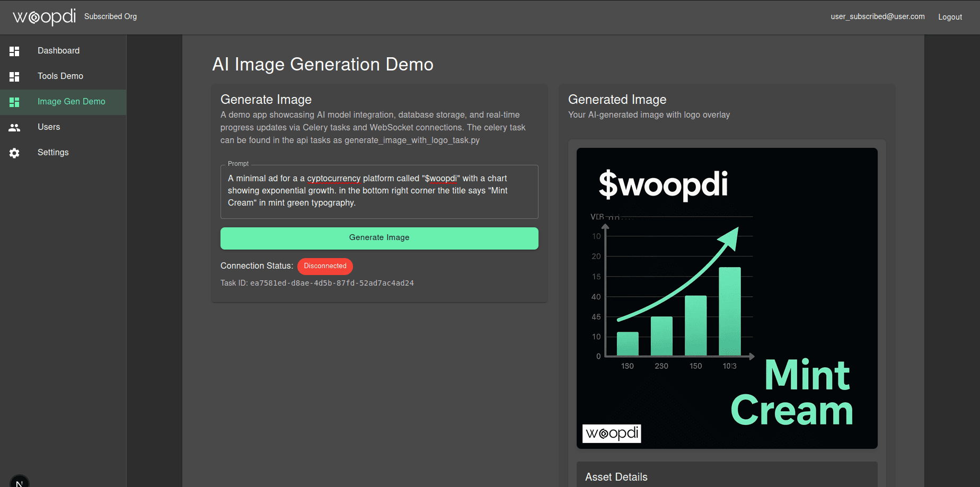Click the woopdi logo in header
This screenshot has width=980, height=487.
pyautogui.click(x=44, y=17)
